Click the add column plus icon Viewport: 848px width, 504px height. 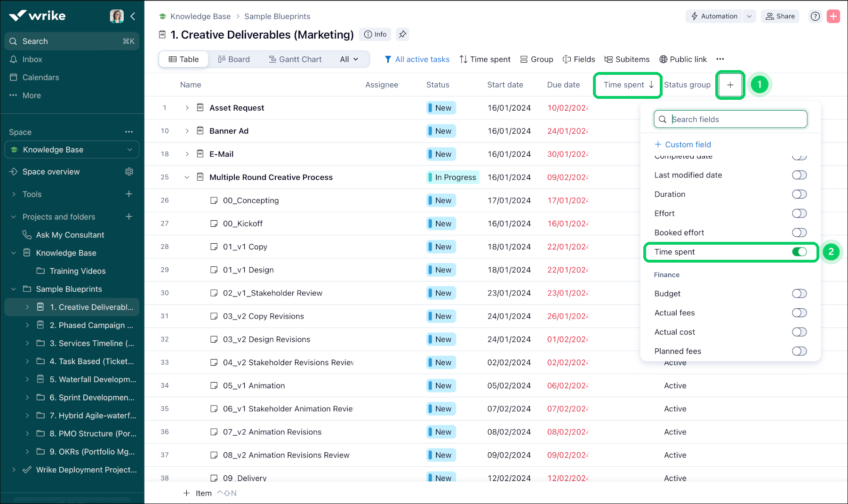coord(730,85)
